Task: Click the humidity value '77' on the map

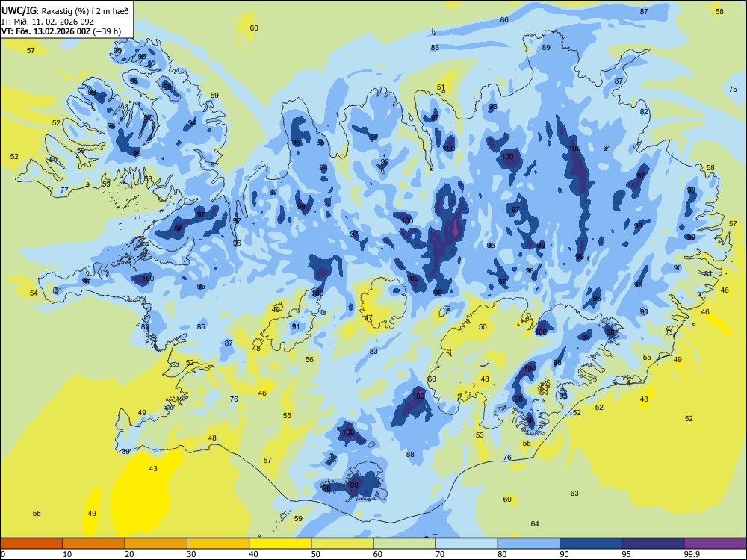Action: 64,190
